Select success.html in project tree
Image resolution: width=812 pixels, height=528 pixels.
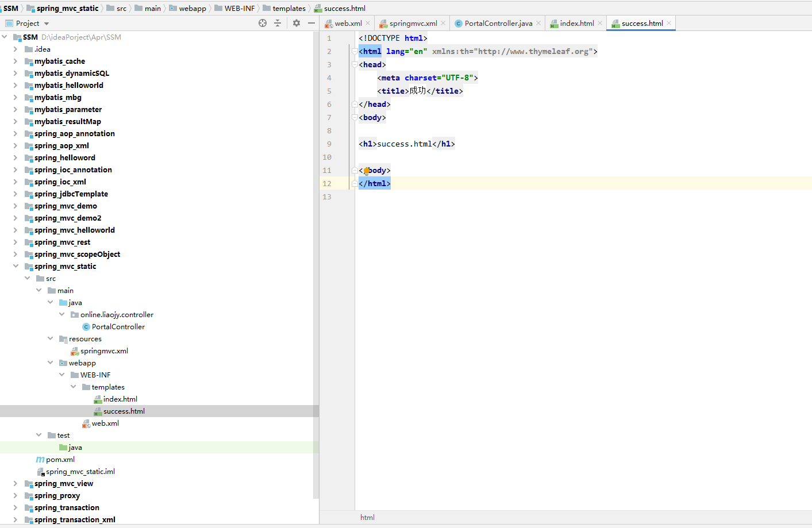(124, 411)
